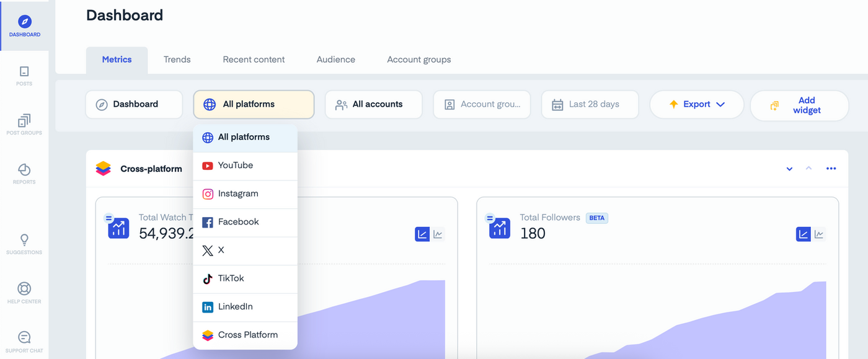The image size is (868, 359).
Task: Open the All accounts dropdown
Action: 374,104
